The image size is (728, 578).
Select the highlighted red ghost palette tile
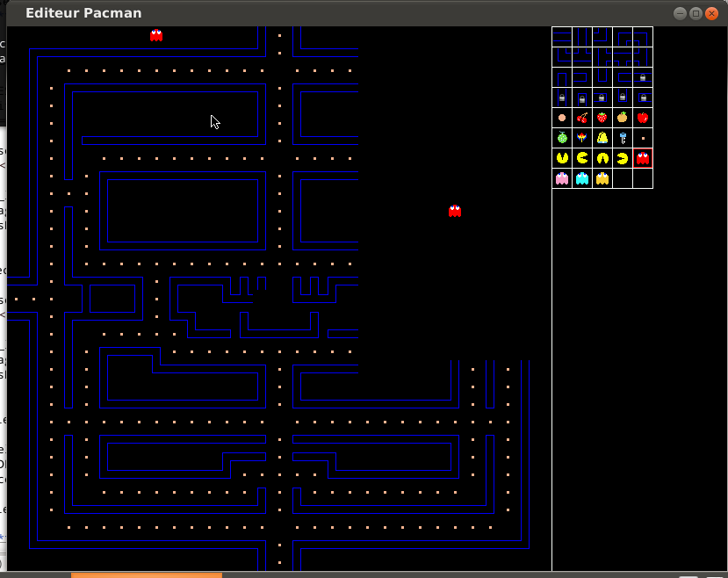(x=643, y=158)
